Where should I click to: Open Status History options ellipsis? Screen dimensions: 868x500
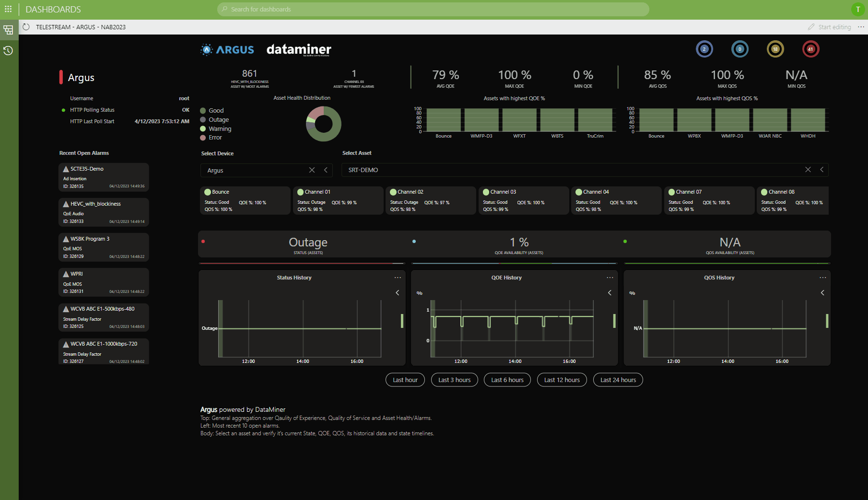pyautogui.click(x=398, y=278)
